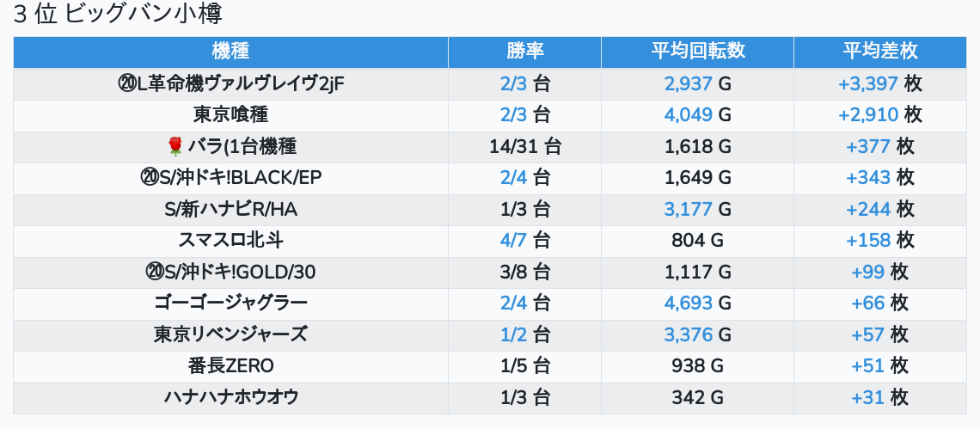
Task: Click the ハナハナホウオウ machine name
Action: pyautogui.click(x=230, y=398)
